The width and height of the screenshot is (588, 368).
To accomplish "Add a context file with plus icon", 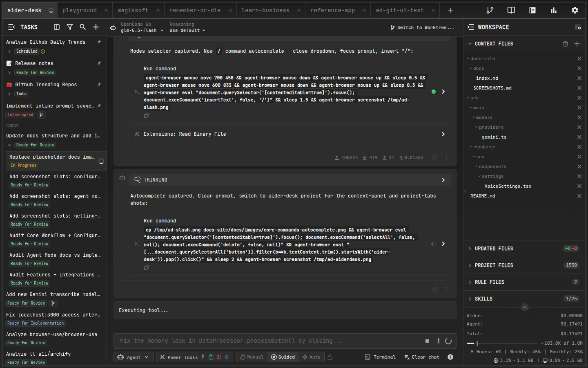I will tap(577, 44).
